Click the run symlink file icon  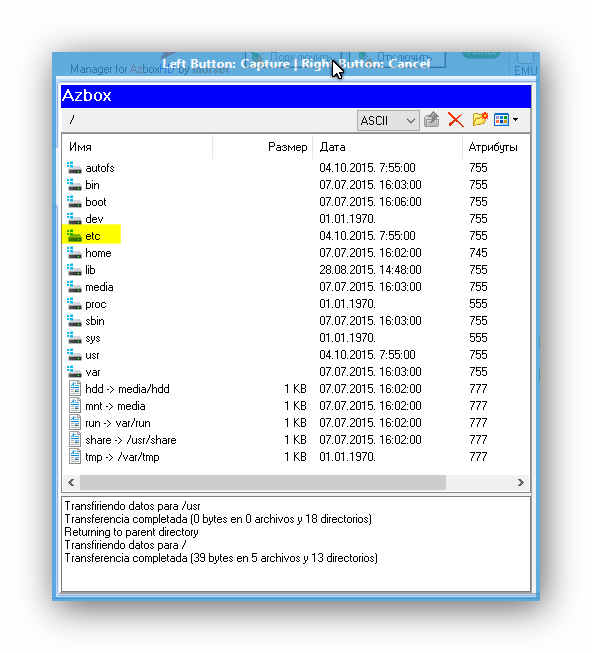coord(75,423)
